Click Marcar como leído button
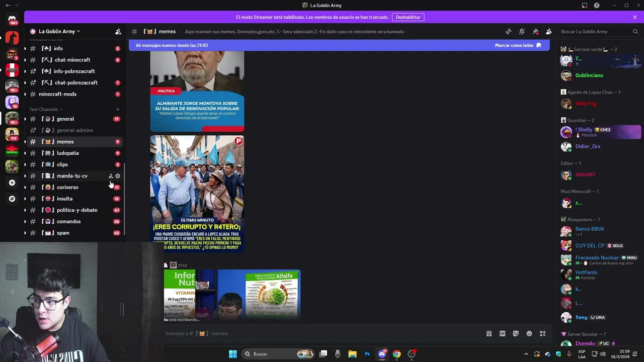 coord(518,45)
